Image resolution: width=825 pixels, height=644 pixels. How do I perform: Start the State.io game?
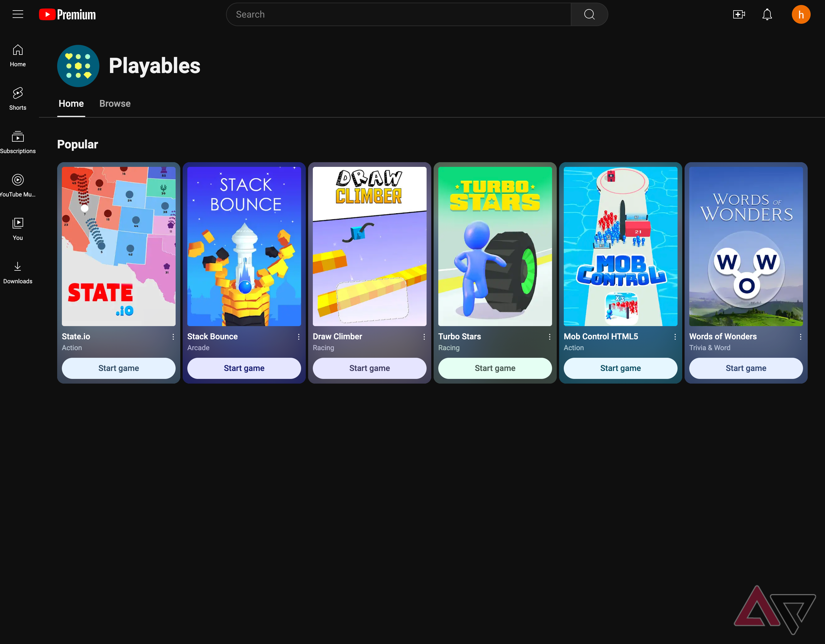coord(119,368)
